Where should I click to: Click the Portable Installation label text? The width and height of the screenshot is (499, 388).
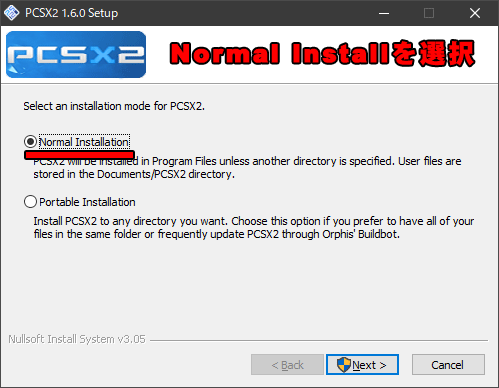click(87, 202)
